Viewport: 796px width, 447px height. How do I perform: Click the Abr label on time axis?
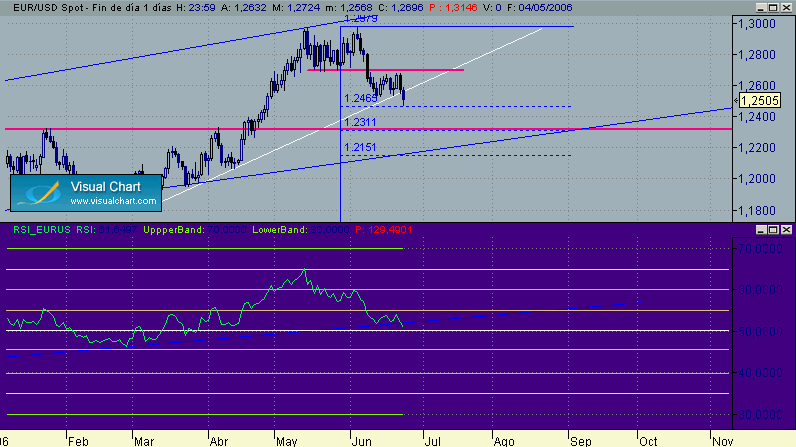pos(219,441)
